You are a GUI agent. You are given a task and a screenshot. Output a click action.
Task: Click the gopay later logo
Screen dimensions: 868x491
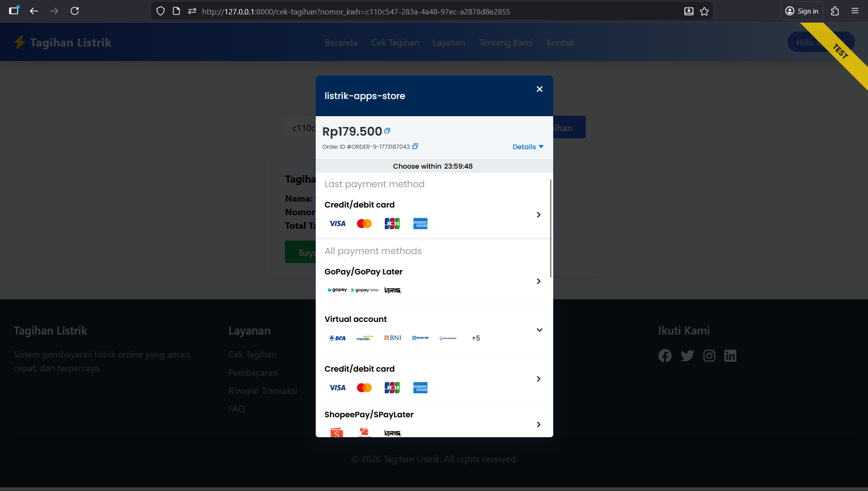(365, 290)
